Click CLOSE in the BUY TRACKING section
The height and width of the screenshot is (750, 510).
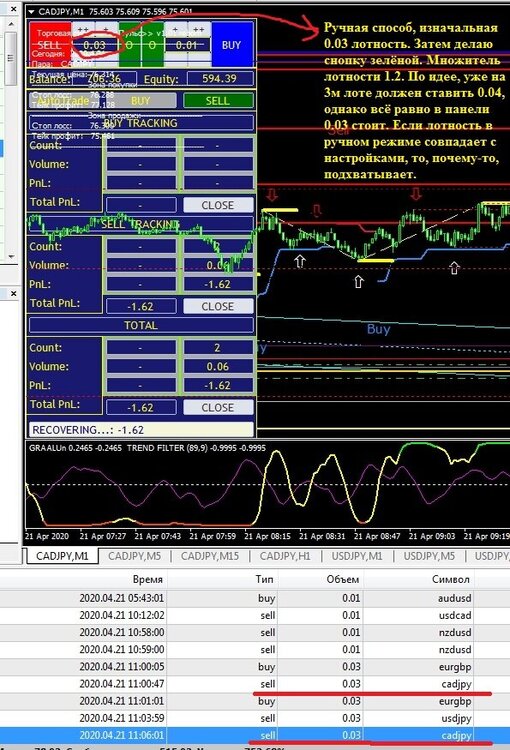(x=218, y=205)
